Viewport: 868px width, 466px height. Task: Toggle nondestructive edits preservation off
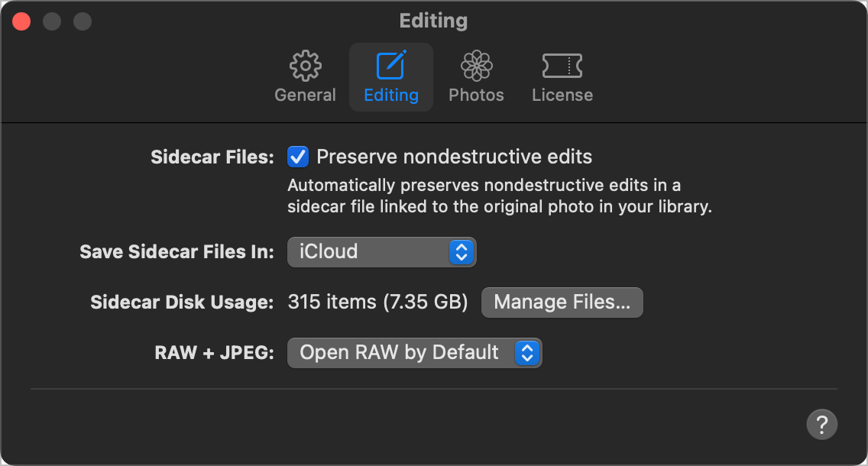click(x=296, y=157)
